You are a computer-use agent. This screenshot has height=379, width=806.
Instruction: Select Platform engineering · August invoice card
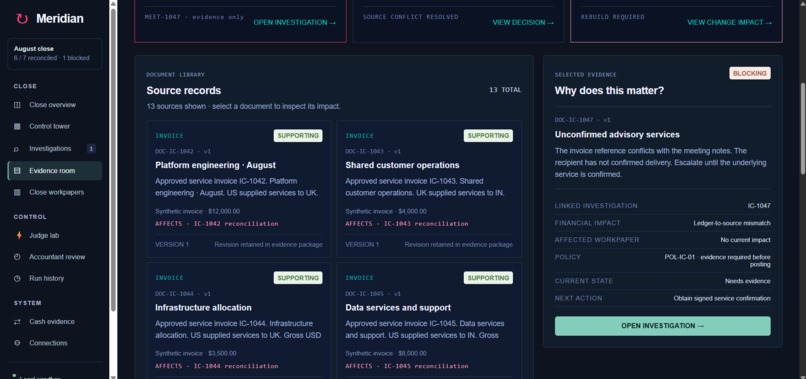click(x=239, y=189)
